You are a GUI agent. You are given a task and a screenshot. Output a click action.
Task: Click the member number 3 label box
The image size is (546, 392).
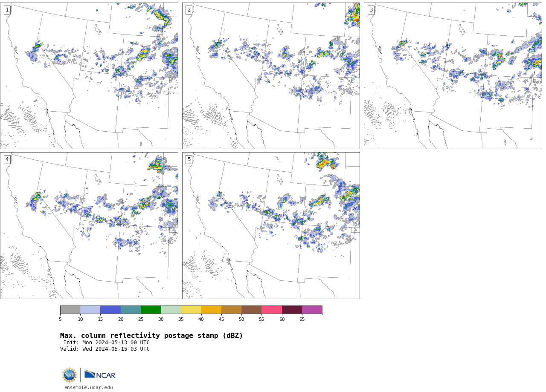coord(371,10)
